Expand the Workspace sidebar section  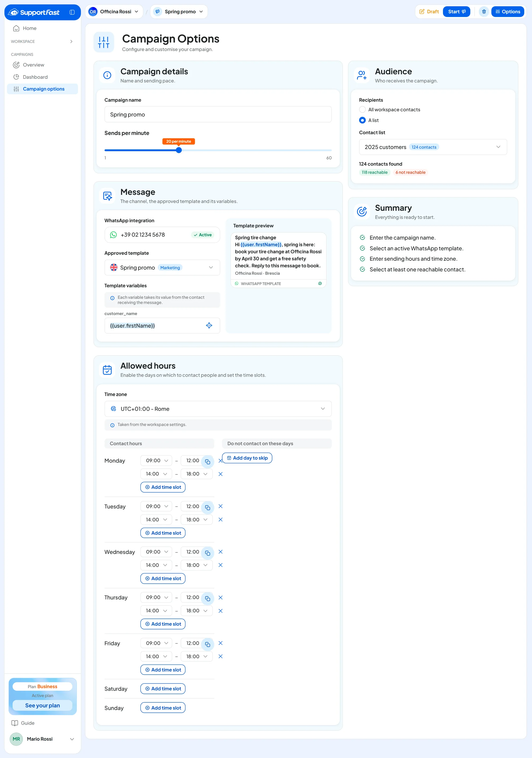42,42
